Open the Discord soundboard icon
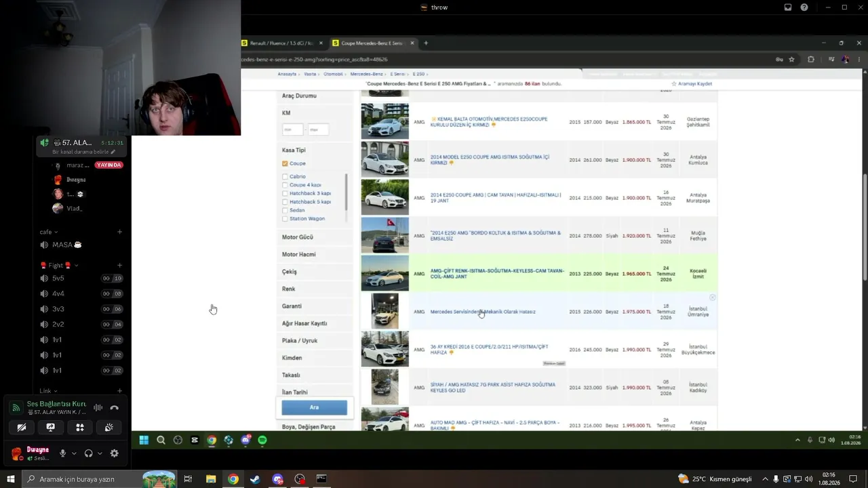868x488 pixels. click(108, 427)
